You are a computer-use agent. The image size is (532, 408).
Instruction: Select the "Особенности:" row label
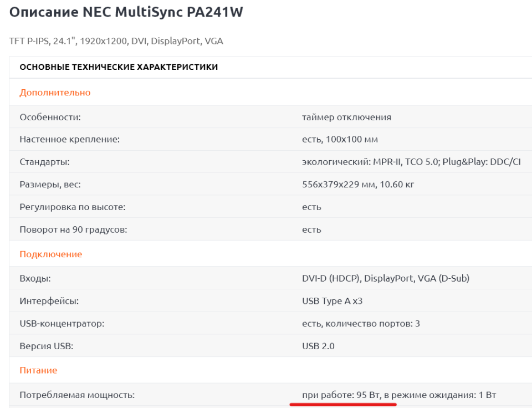[50, 117]
